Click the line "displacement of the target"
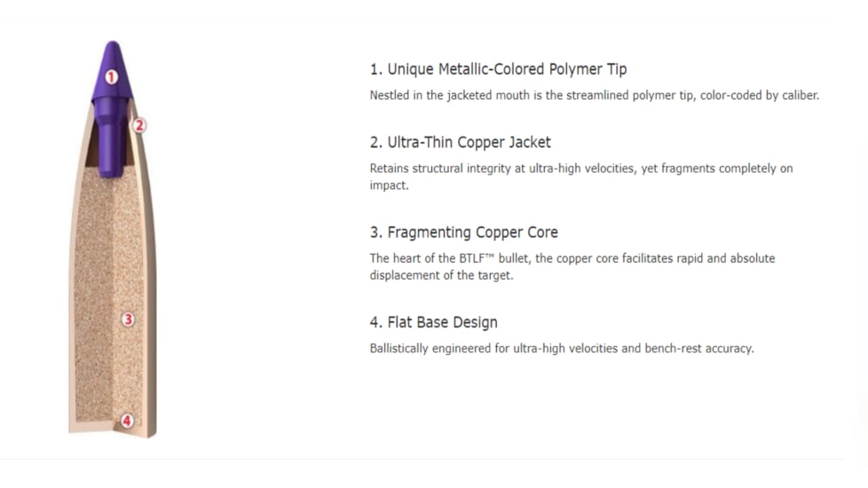Image resolution: width=868 pixels, height=488 pixels. tap(439, 276)
